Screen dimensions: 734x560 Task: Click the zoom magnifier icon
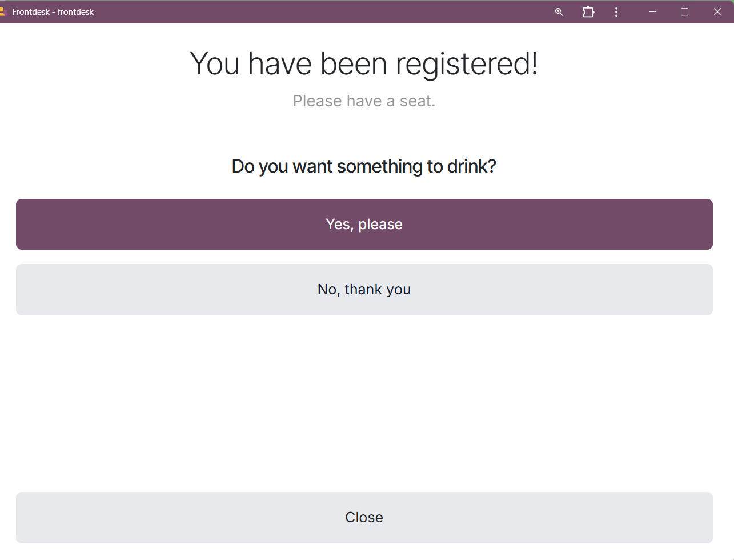559,12
